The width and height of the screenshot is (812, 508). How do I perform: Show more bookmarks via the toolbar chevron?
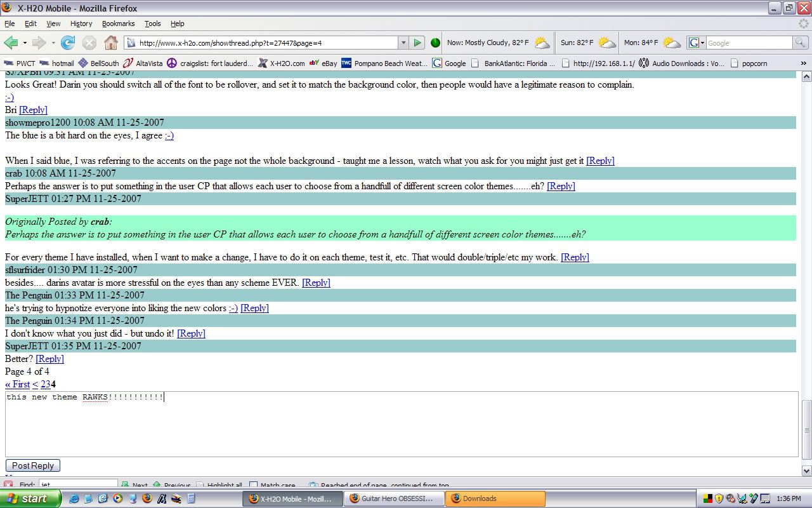(804, 63)
